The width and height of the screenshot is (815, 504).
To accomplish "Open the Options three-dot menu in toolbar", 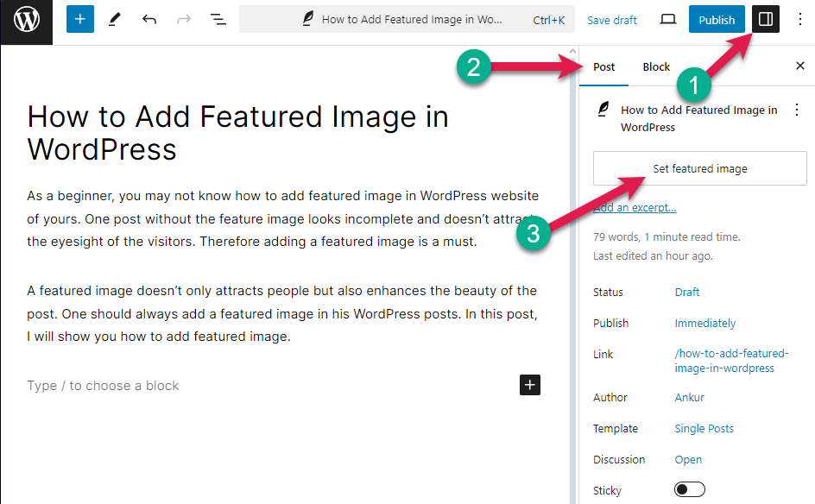I will pyautogui.click(x=800, y=20).
